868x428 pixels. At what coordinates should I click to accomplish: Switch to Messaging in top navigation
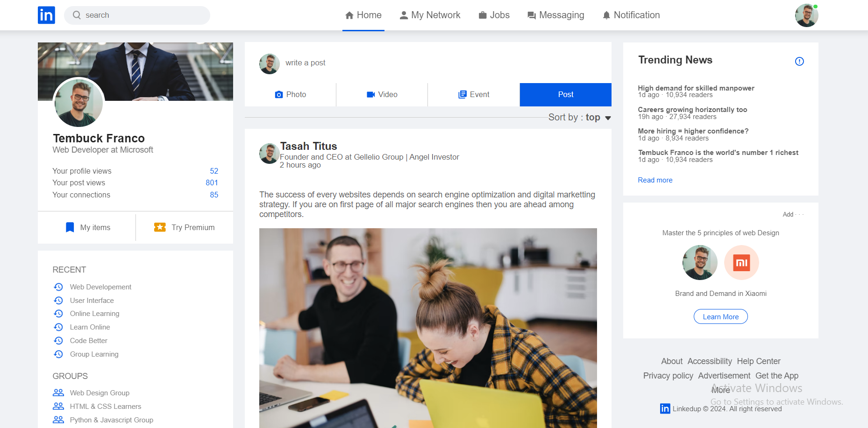(555, 15)
